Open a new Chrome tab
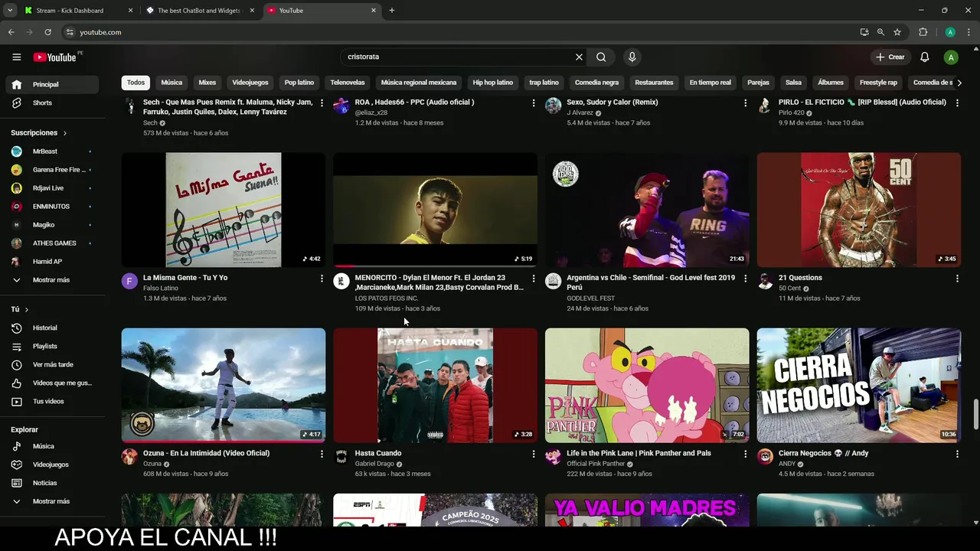Viewport: 980px width, 551px height. pos(391,11)
